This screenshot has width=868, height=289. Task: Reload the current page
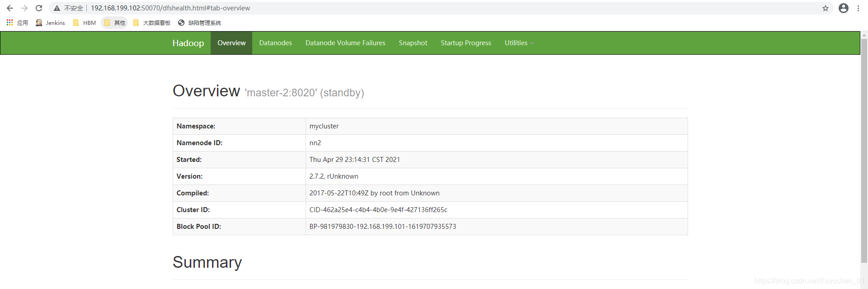tap(39, 8)
